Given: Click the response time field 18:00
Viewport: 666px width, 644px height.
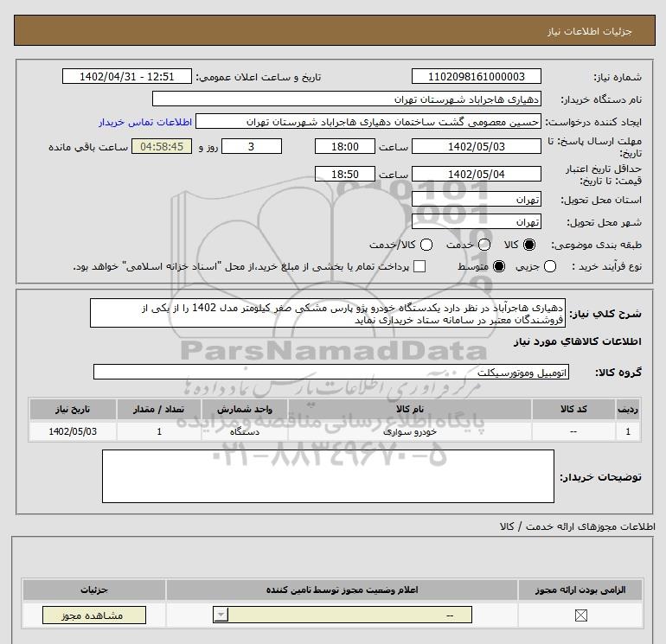Looking at the screenshot, I should 345,147.
